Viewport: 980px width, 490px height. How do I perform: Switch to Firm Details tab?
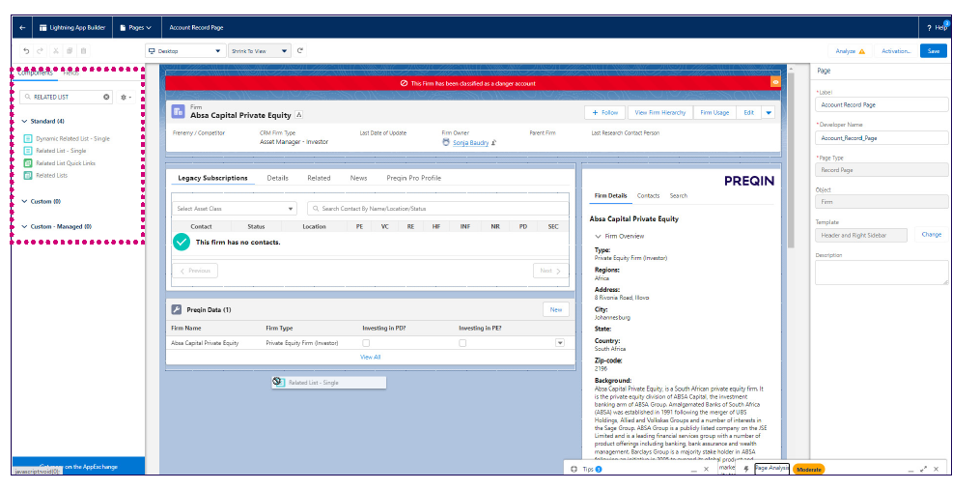click(x=610, y=196)
